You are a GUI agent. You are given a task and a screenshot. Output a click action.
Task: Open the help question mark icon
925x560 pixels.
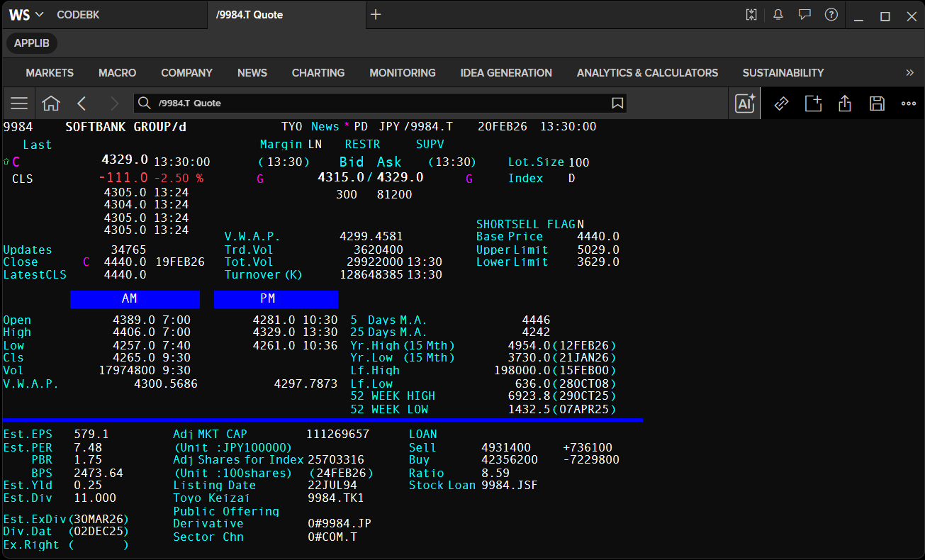[x=831, y=15]
